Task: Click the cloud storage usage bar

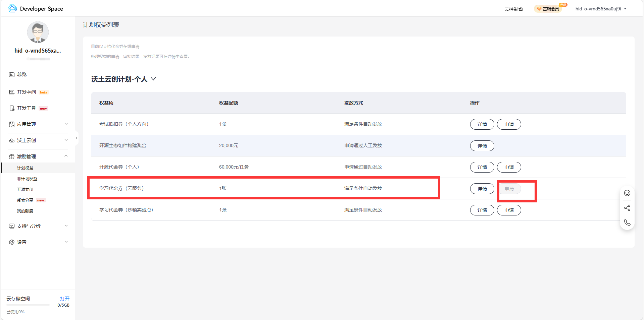Action: [x=28, y=305]
